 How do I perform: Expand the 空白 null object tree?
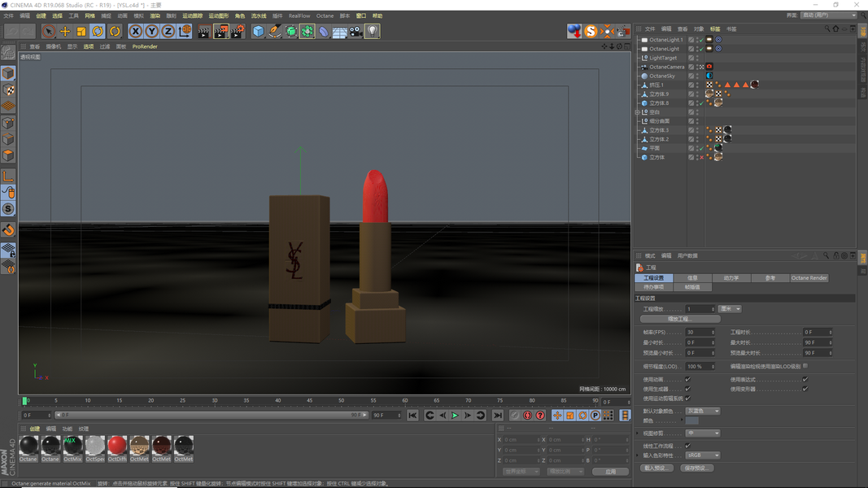pos(637,112)
